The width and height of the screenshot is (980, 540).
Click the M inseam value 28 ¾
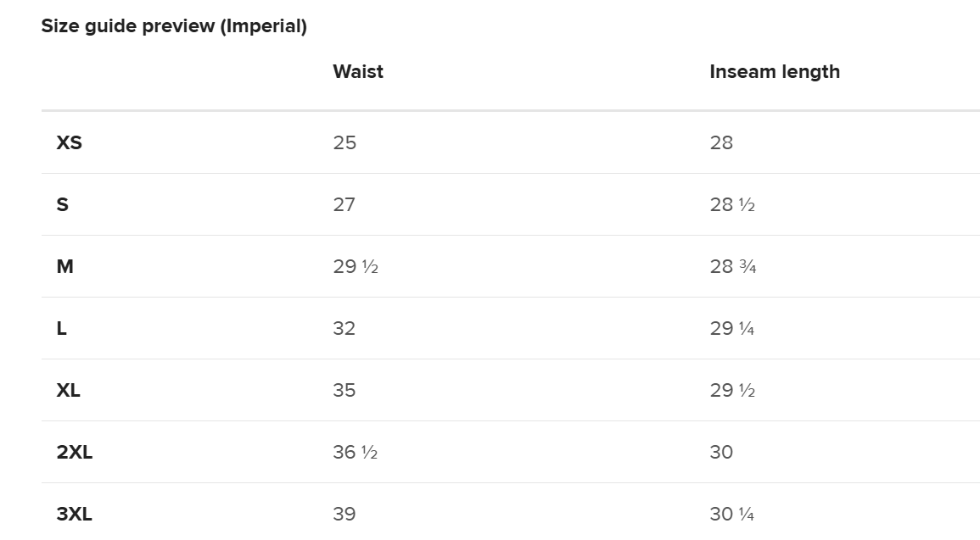click(732, 266)
